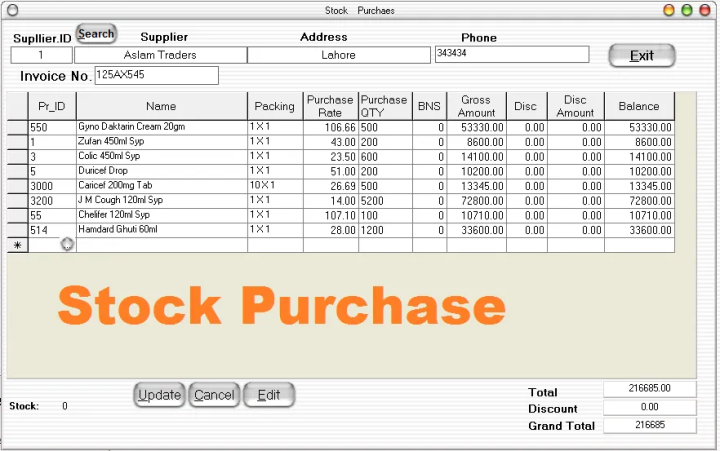
Task: Click the purchase quantity cell 1200
Action: (x=385, y=230)
